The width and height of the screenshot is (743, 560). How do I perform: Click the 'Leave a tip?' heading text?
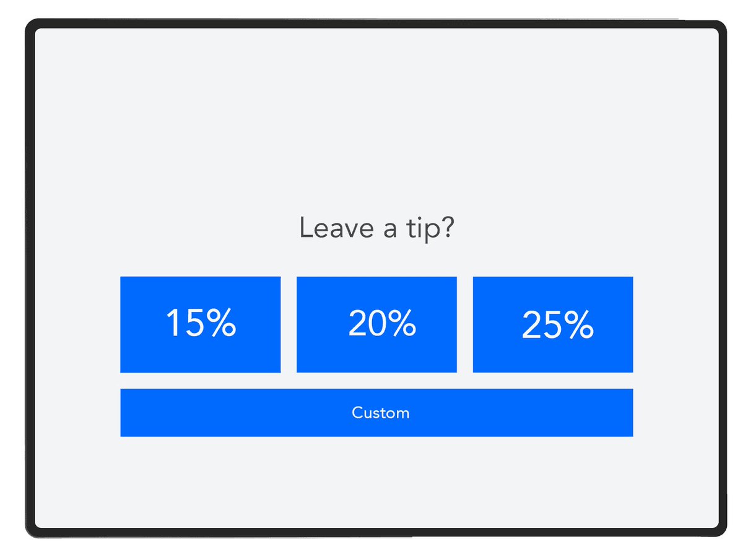pyautogui.click(x=378, y=228)
